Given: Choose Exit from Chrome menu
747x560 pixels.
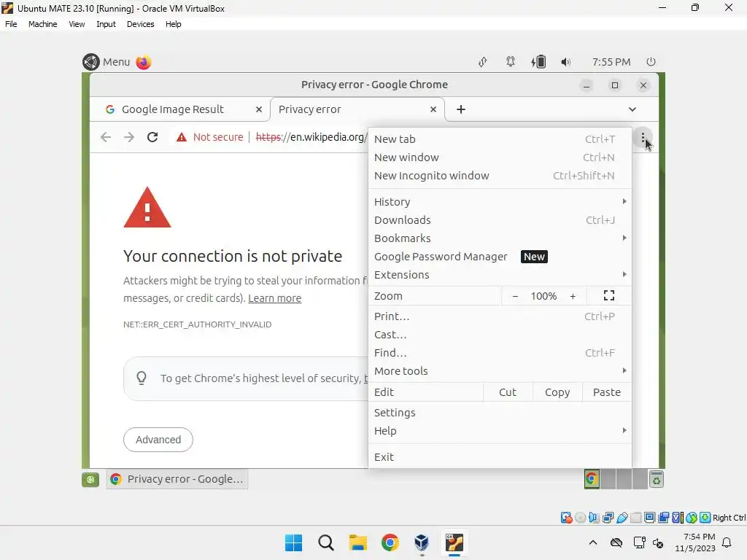Looking at the screenshot, I should (500, 457).
